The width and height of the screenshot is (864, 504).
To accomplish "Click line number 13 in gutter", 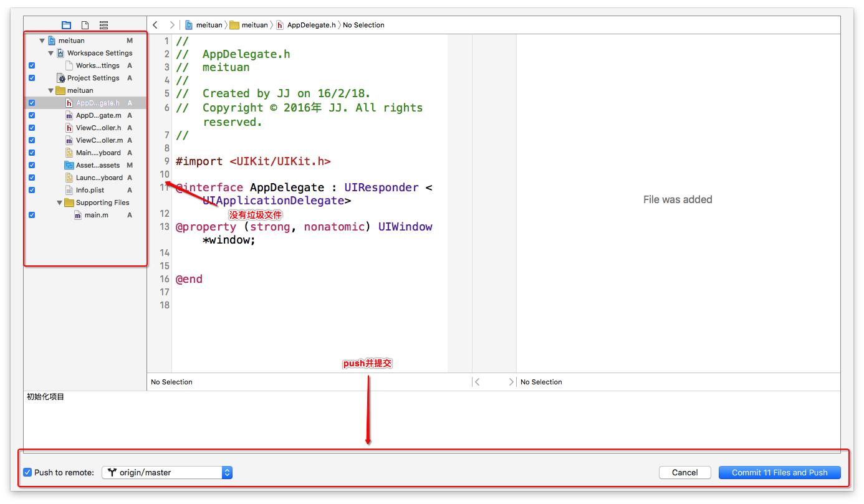I will tap(165, 227).
